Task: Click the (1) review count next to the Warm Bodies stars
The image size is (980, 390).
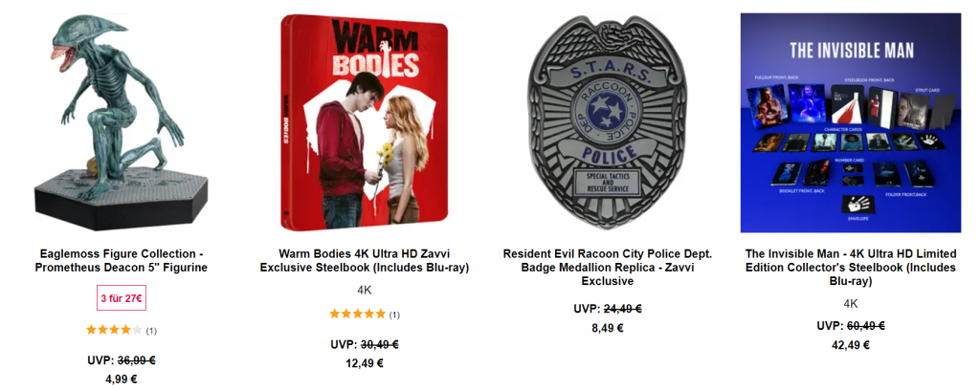Action: [x=394, y=314]
